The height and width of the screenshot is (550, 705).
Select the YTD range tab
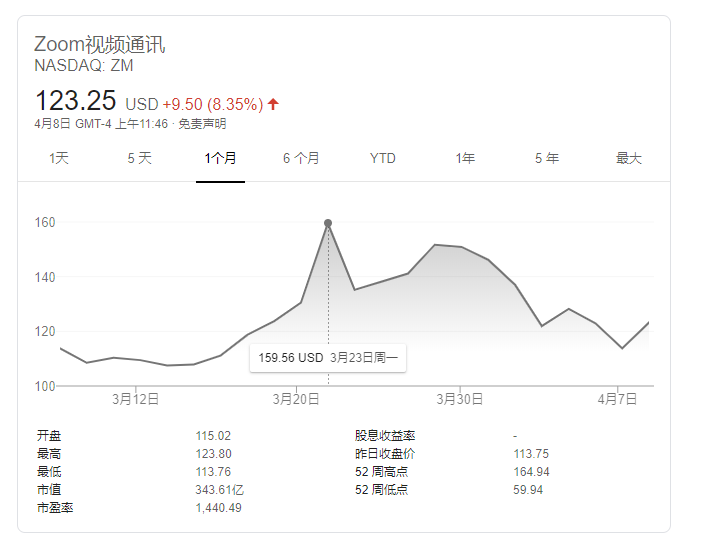[x=383, y=158]
